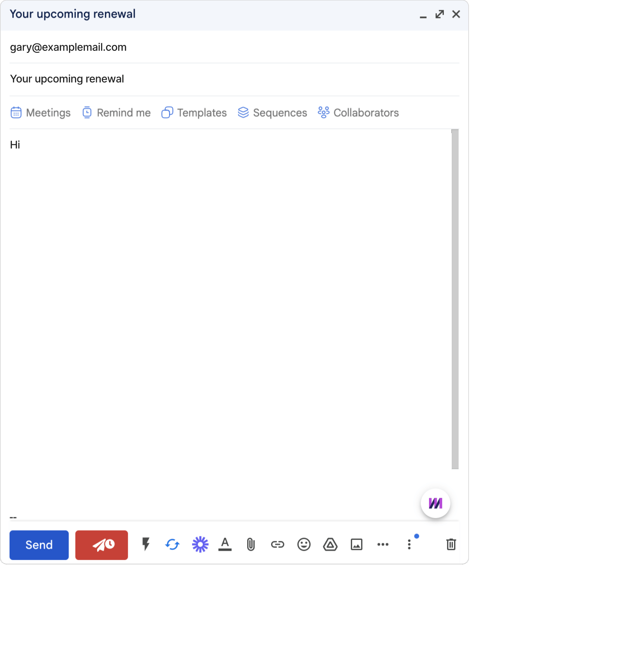Insert emoji using smiley face icon

(304, 544)
